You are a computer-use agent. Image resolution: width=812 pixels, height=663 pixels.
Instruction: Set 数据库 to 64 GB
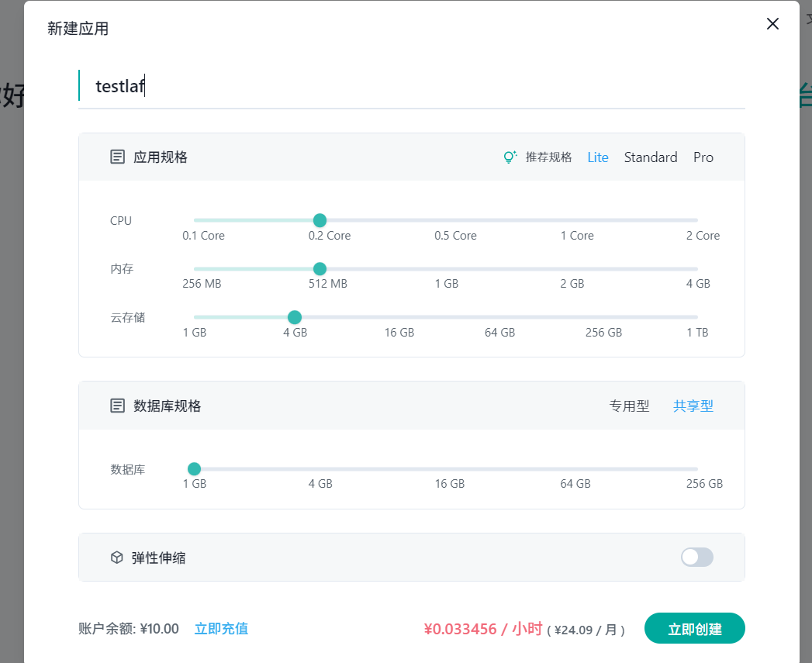[x=575, y=484]
